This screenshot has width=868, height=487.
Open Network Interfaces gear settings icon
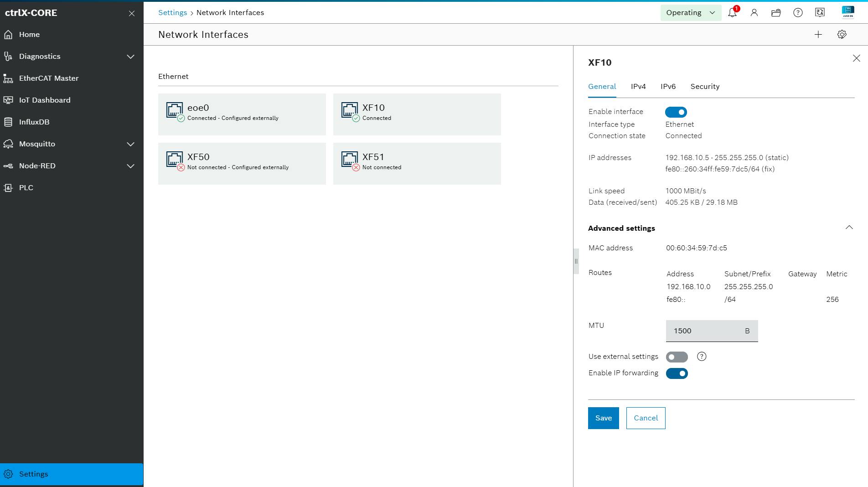pos(842,35)
